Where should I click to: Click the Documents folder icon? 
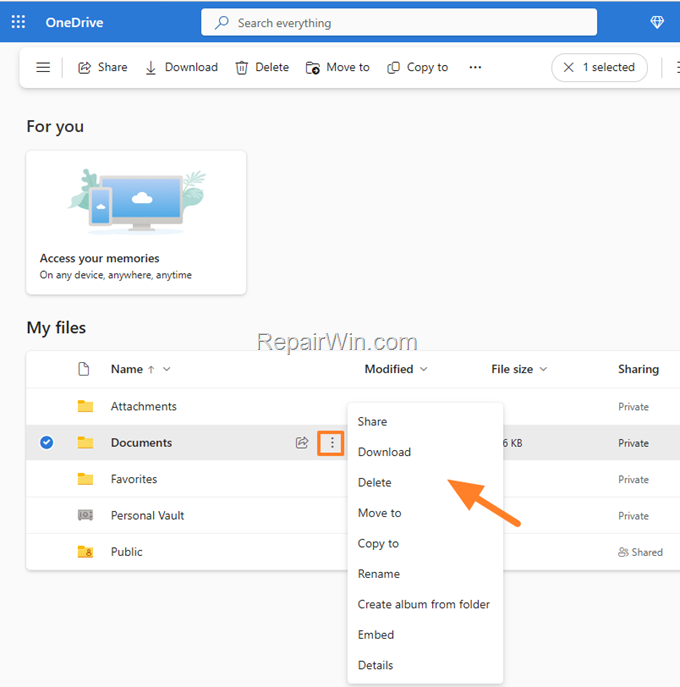85,443
